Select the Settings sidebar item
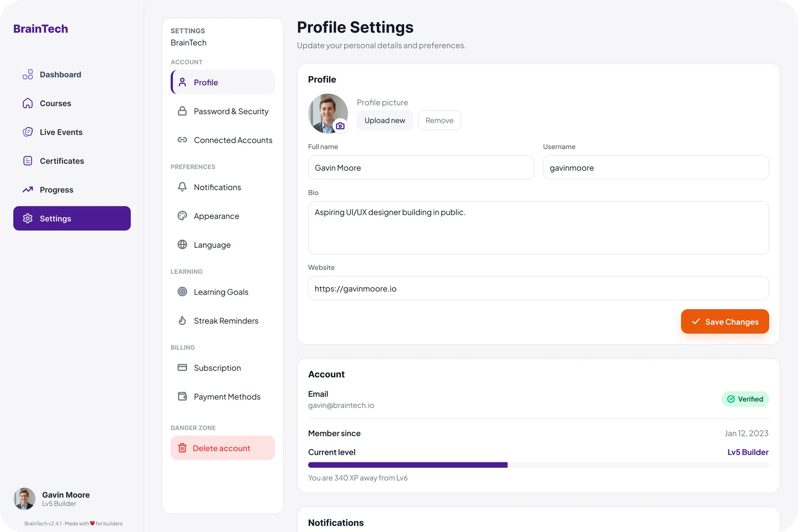The height and width of the screenshot is (532, 798). (72, 219)
